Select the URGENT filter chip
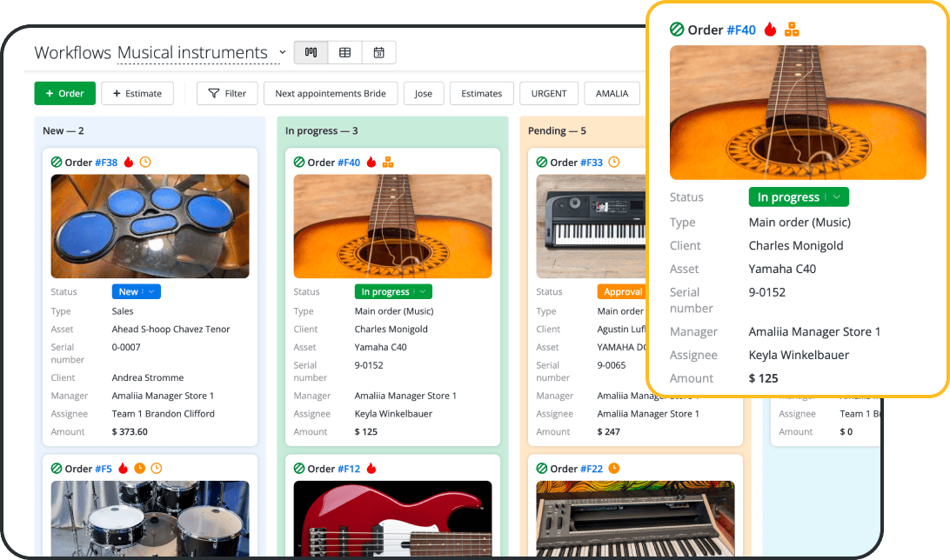This screenshot has width=950, height=560. 548,93
